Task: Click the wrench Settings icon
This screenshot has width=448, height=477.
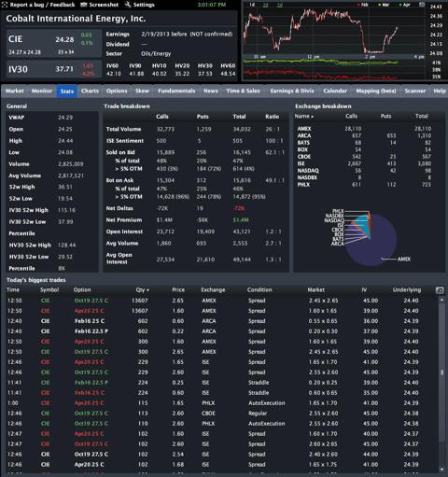Action: pos(128,5)
